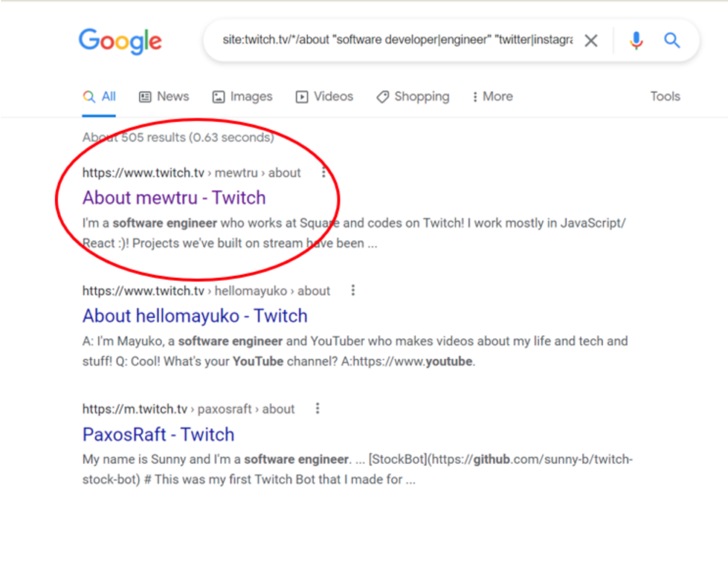Clear the search box text

(x=590, y=41)
